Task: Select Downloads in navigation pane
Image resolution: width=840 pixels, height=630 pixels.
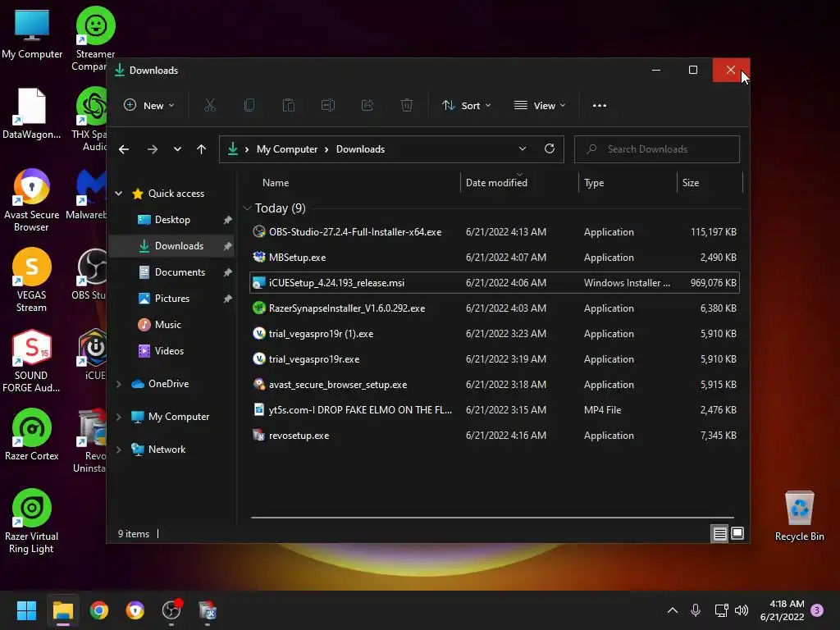Action: point(172,246)
